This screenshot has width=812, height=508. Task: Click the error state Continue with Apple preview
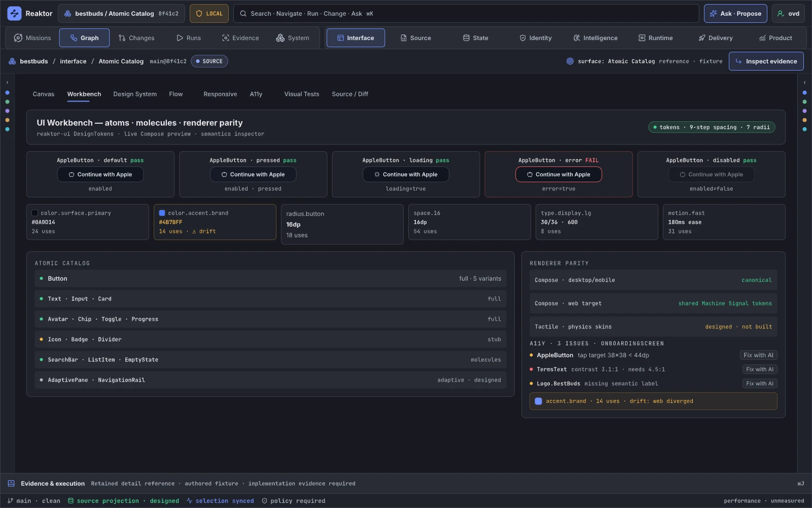pyautogui.click(x=558, y=175)
